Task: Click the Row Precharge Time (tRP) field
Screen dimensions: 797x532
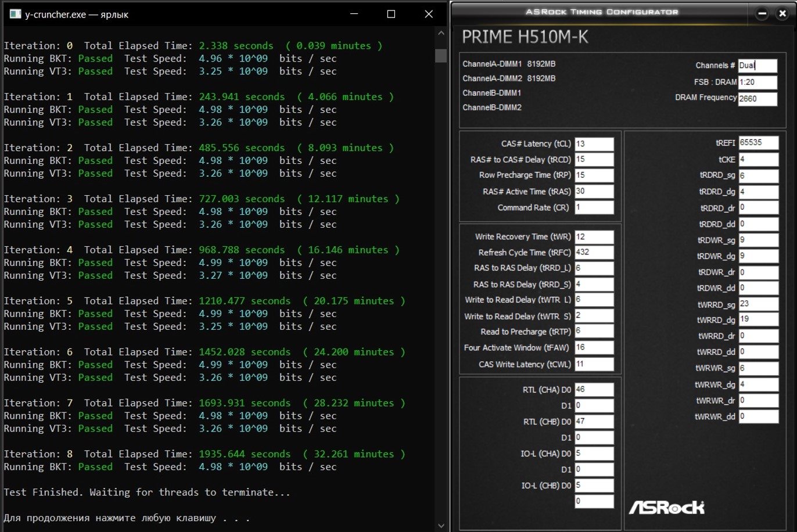Action: [x=594, y=175]
